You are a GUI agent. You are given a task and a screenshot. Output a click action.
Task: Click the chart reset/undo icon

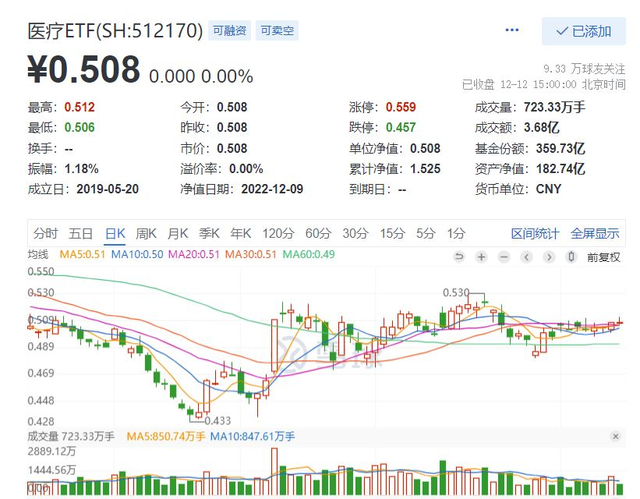point(459,257)
